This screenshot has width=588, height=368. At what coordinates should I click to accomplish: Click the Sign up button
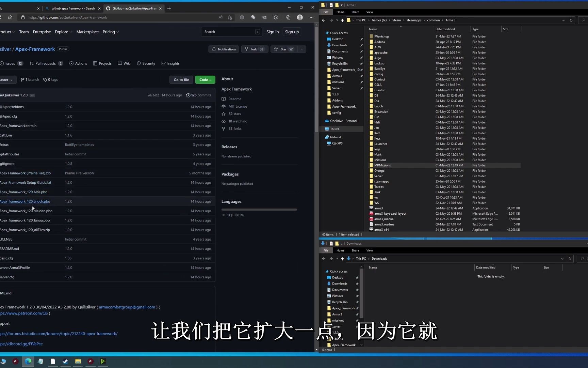(x=292, y=32)
